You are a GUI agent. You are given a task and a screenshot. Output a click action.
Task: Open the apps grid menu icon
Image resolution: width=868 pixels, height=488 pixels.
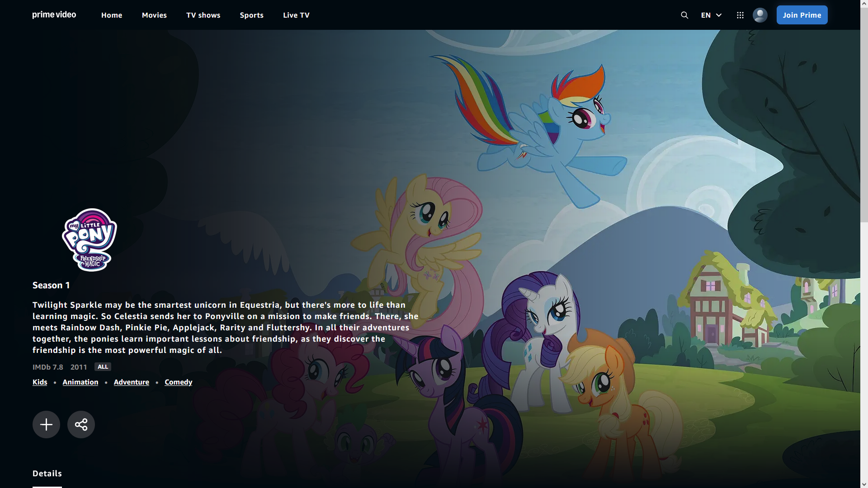coord(740,15)
